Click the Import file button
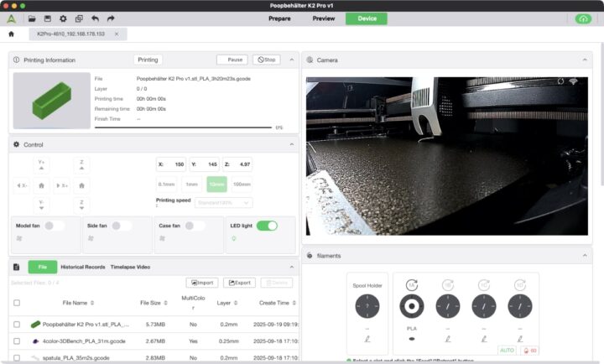Screen dimensions: 604x364 coord(202,283)
